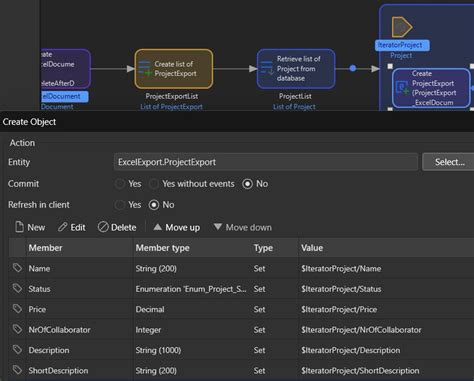474x381 pixels.
Task: Click the Select... entity button
Action: point(449,162)
